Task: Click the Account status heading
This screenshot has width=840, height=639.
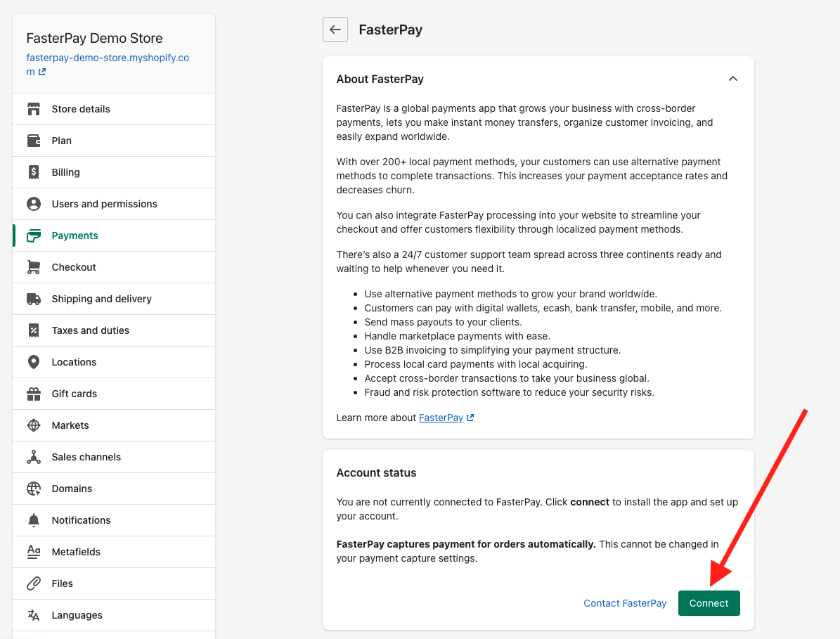Action: tap(376, 473)
